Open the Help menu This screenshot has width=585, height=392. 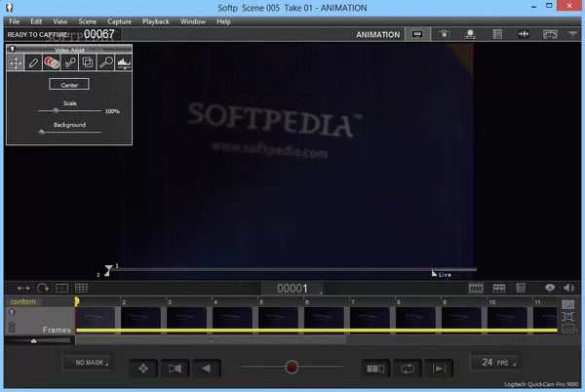(x=223, y=21)
